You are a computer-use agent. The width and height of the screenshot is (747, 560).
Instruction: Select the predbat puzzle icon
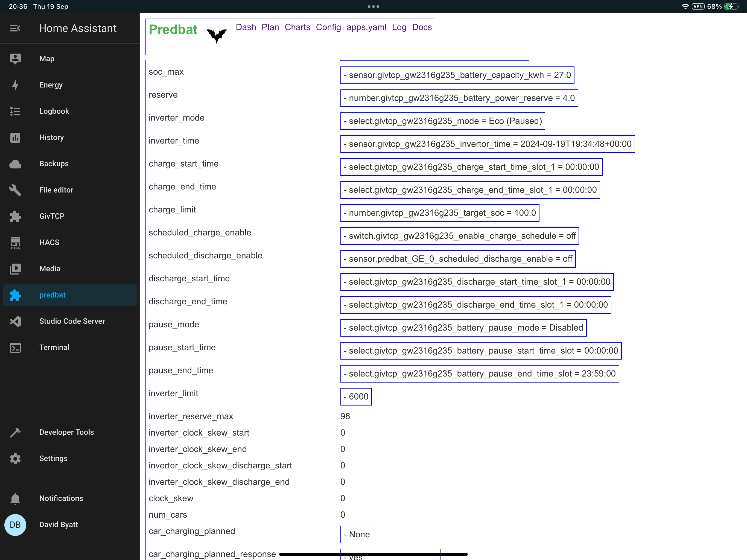(15, 295)
